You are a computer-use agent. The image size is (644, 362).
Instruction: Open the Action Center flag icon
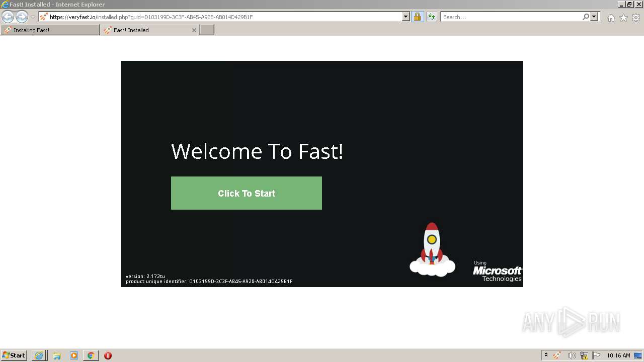click(x=596, y=355)
